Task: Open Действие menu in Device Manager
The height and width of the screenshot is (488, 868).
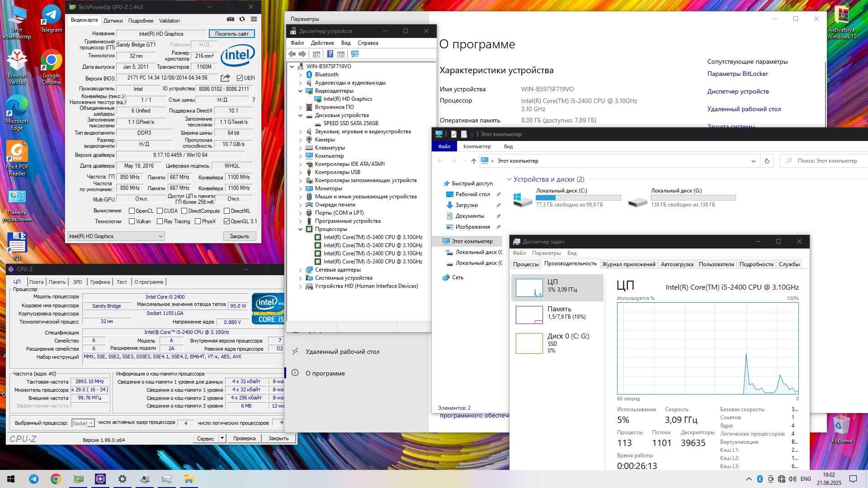Action: 322,43
